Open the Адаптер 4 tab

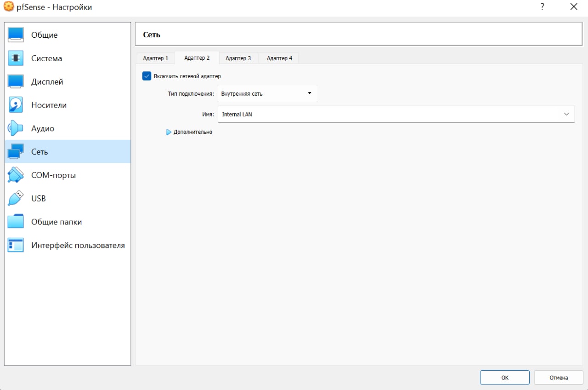click(279, 58)
